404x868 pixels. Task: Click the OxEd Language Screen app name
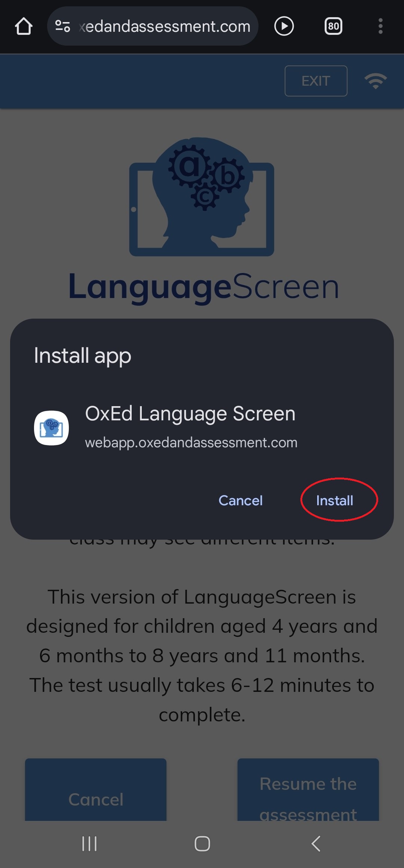click(x=190, y=414)
